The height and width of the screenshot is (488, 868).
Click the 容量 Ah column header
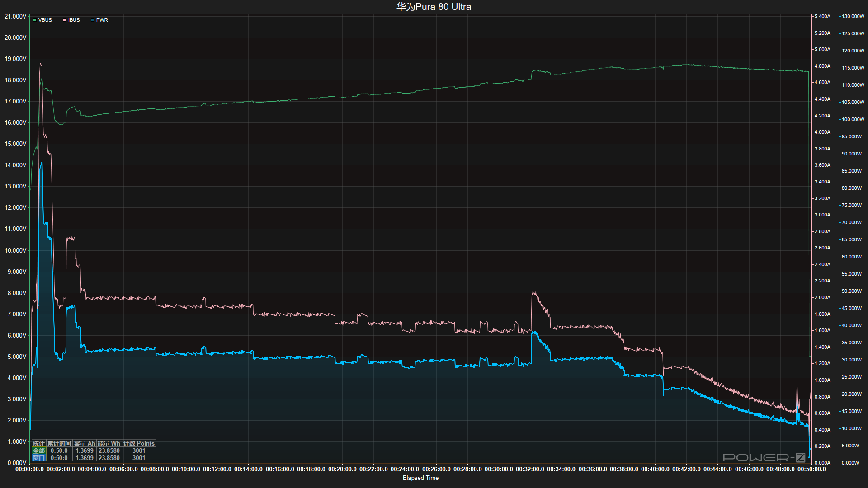pyautogui.click(x=85, y=443)
